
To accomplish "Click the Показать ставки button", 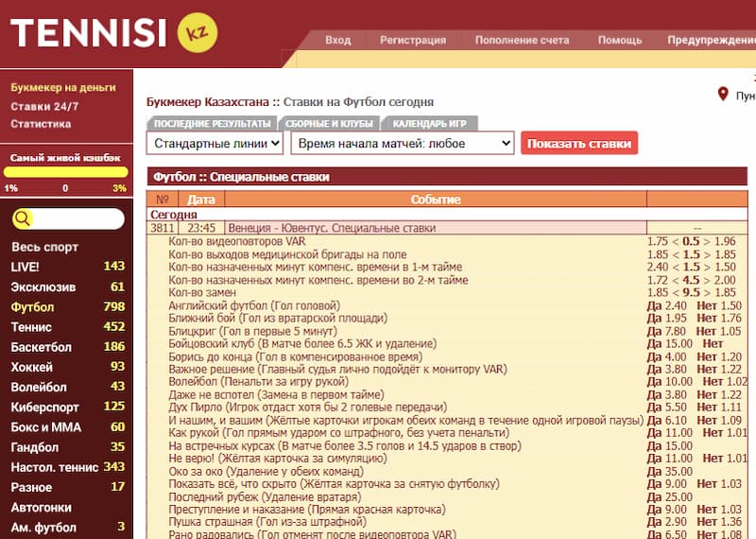I will [x=579, y=144].
